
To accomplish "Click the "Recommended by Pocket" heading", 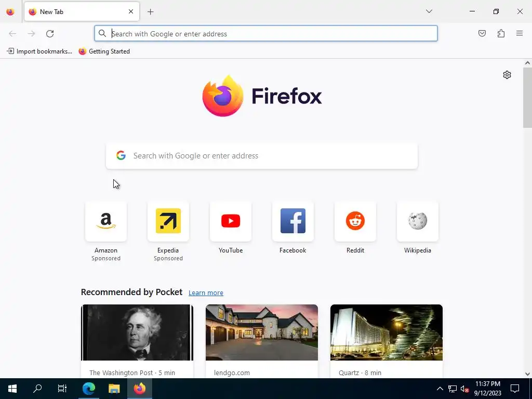I will 131,292.
